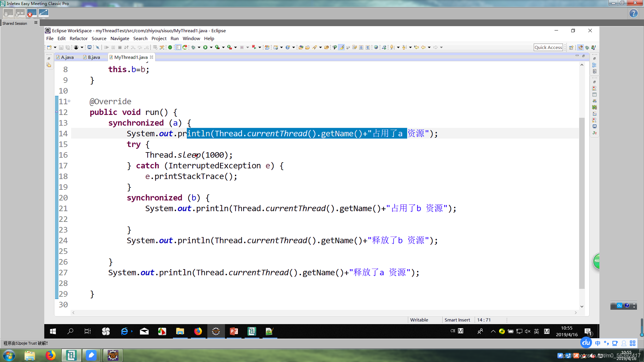This screenshot has height=362, width=644.
Task: Open the Debug history dropdown arrow
Action: pyautogui.click(x=199, y=47)
